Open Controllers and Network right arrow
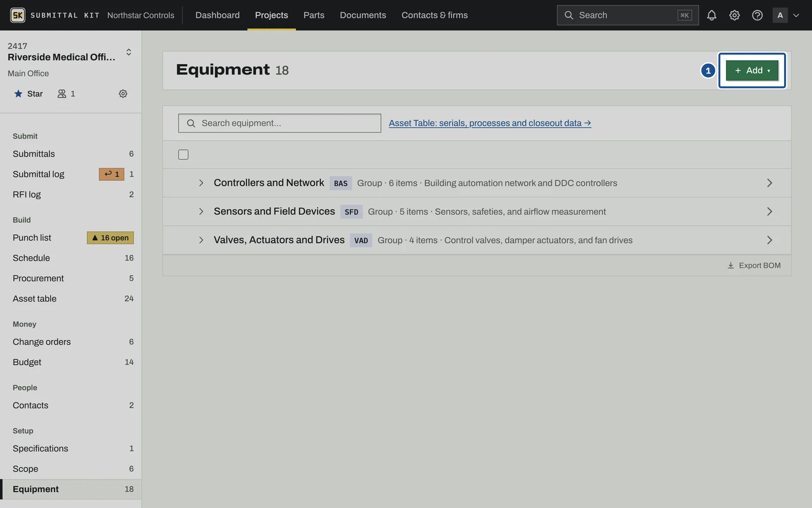The width and height of the screenshot is (812, 508). click(x=769, y=183)
